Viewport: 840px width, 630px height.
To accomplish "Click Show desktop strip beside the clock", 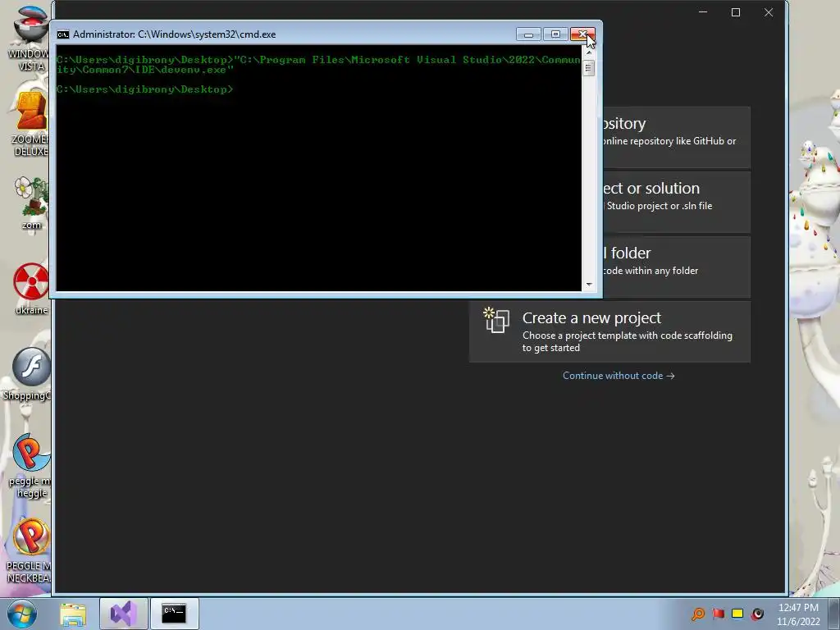I will (834, 614).
